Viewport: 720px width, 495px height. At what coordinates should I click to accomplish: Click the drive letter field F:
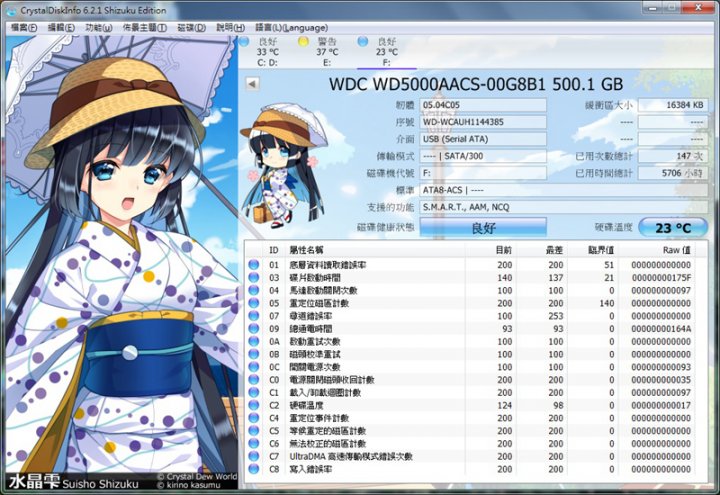coord(483,173)
